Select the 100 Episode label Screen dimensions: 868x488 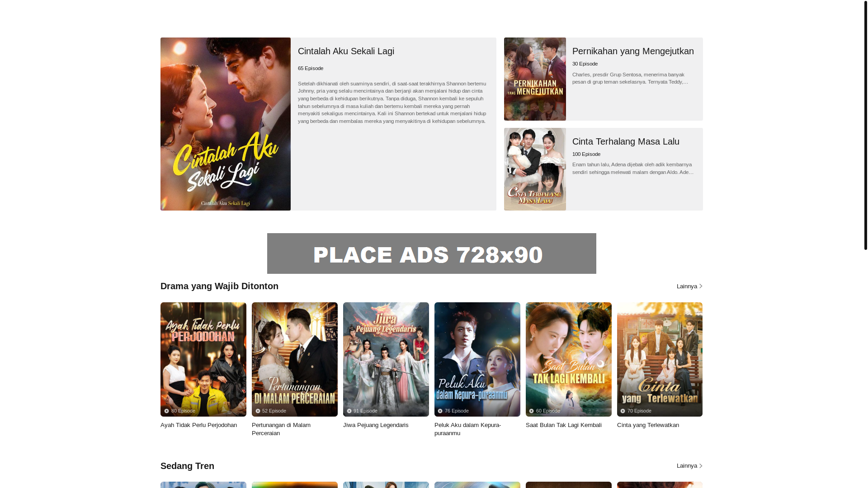click(586, 154)
